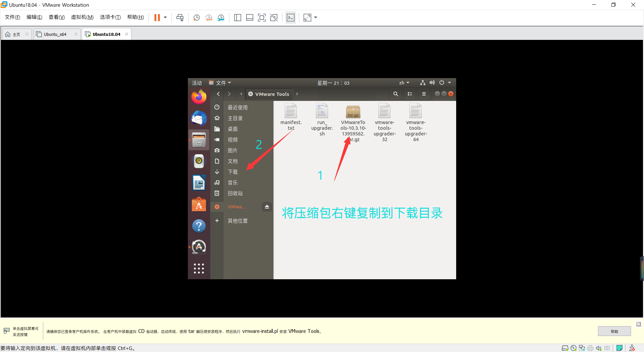Open the 选项卡(T) menu
The width and height of the screenshot is (644, 352).
click(x=110, y=17)
